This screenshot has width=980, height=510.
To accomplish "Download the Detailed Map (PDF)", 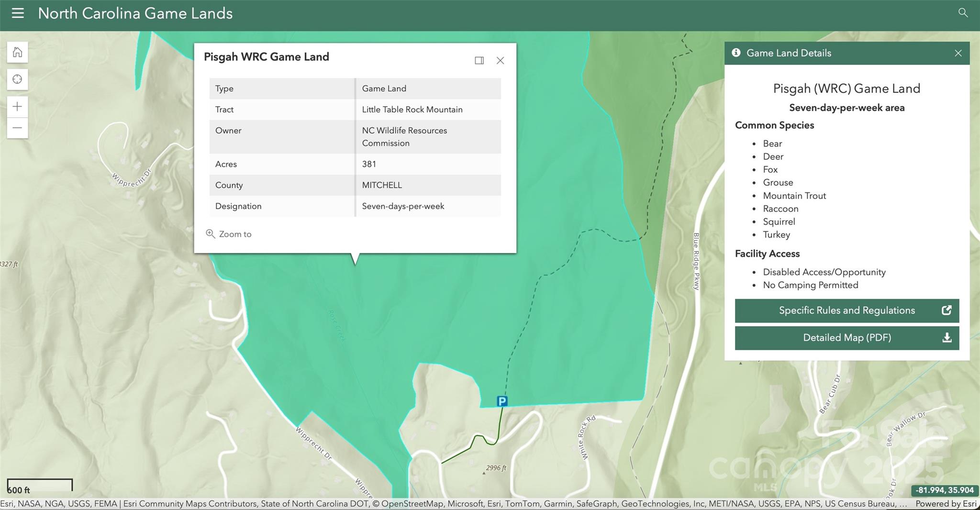I will pyautogui.click(x=846, y=338).
